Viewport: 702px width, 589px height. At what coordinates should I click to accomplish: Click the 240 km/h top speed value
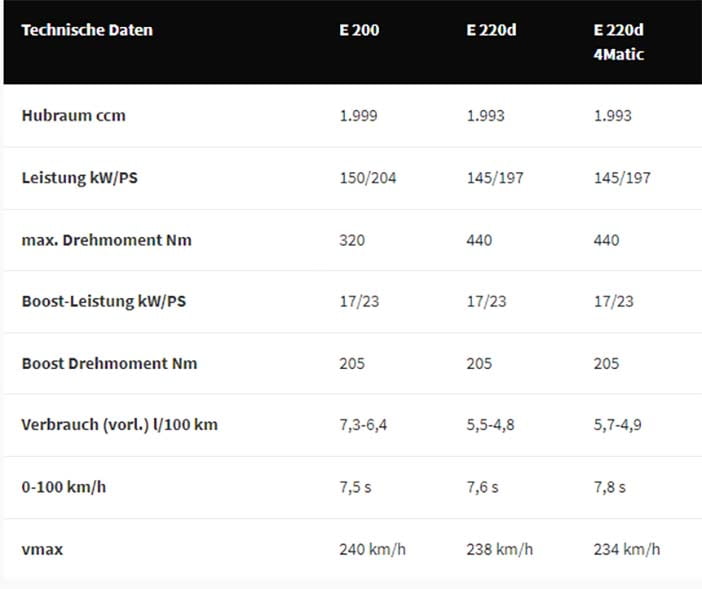click(x=372, y=549)
